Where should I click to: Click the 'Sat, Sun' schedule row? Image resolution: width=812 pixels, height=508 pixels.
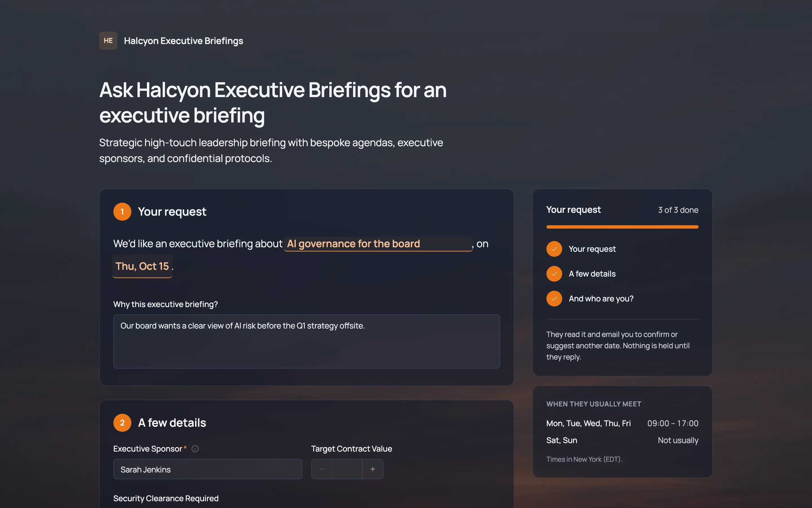click(x=622, y=440)
